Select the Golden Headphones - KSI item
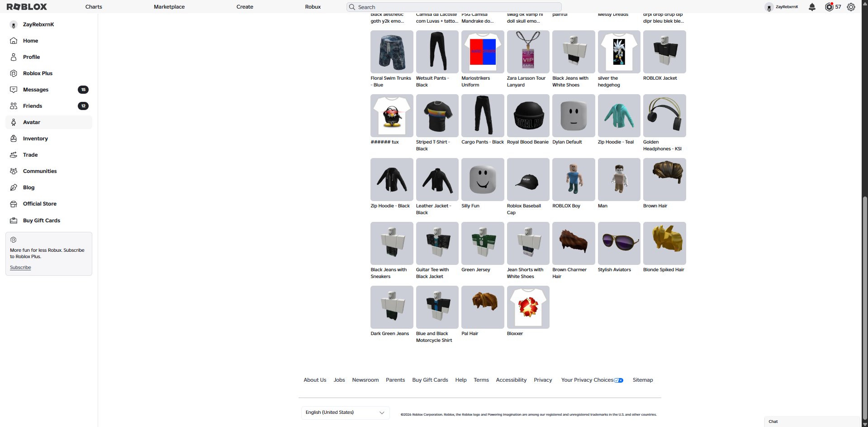 tap(664, 115)
